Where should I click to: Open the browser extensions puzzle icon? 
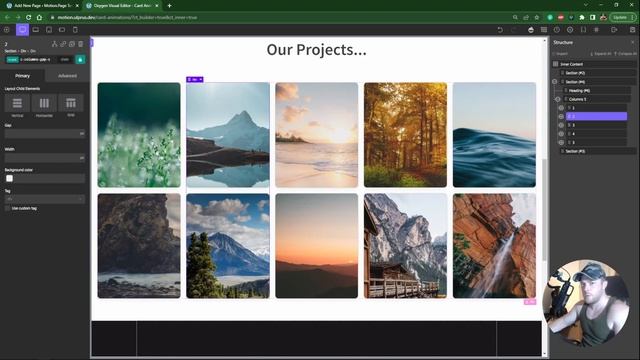(x=582, y=18)
